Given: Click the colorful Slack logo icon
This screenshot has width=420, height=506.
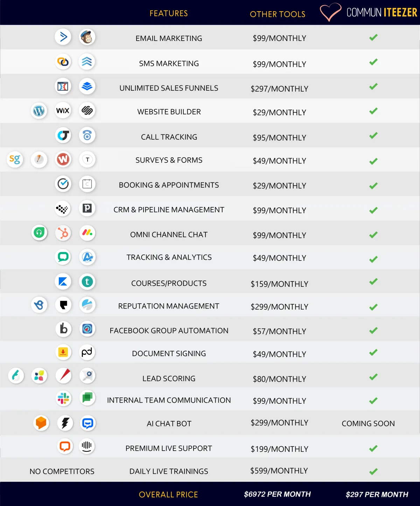Looking at the screenshot, I should (63, 398).
